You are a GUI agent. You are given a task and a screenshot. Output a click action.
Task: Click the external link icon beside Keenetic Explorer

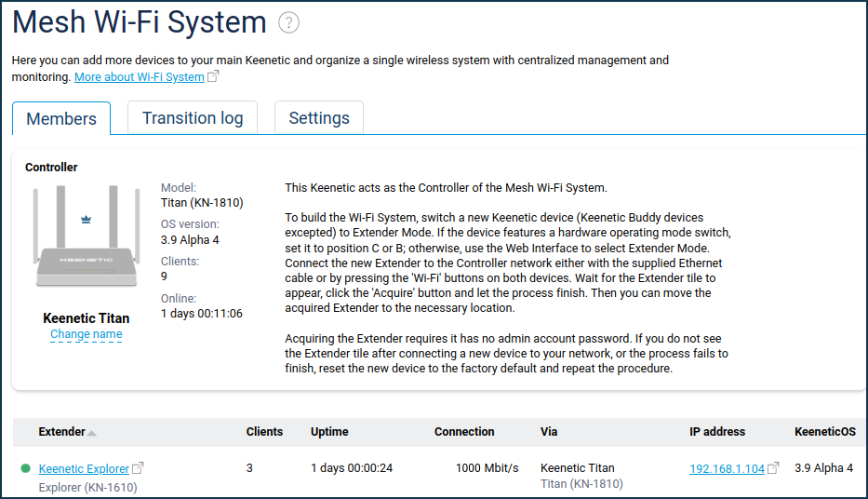(138, 468)
